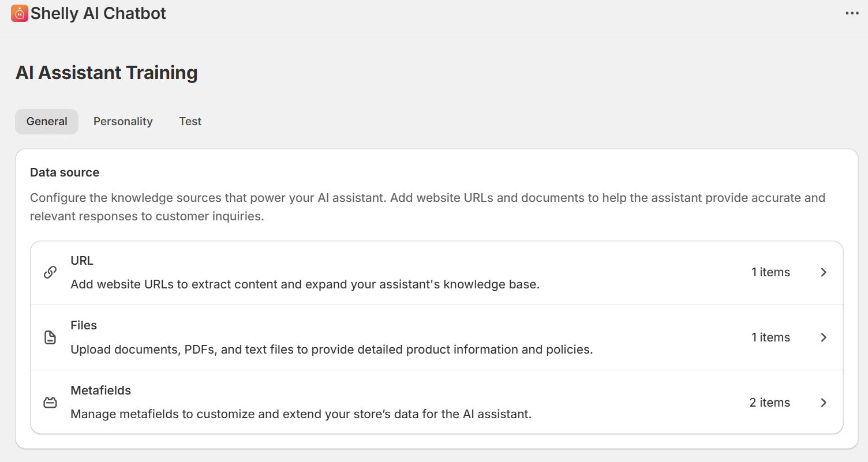
Task: Open the URL data source title
Action: pos(82,261)
